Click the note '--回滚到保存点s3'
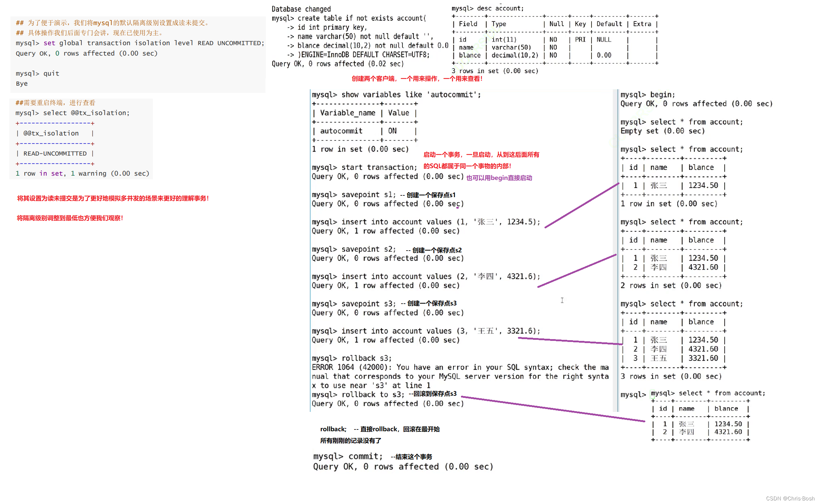 tap(433, 394)
